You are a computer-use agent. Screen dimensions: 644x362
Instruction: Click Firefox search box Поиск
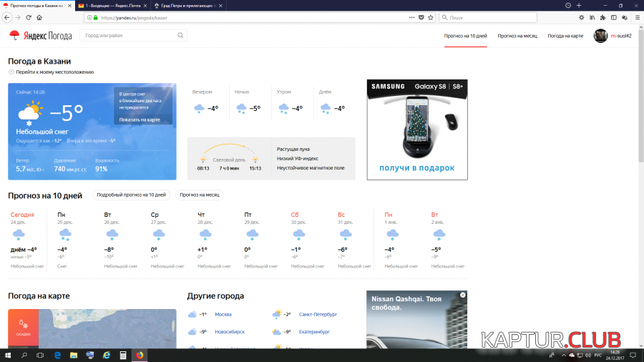[488, 18]
